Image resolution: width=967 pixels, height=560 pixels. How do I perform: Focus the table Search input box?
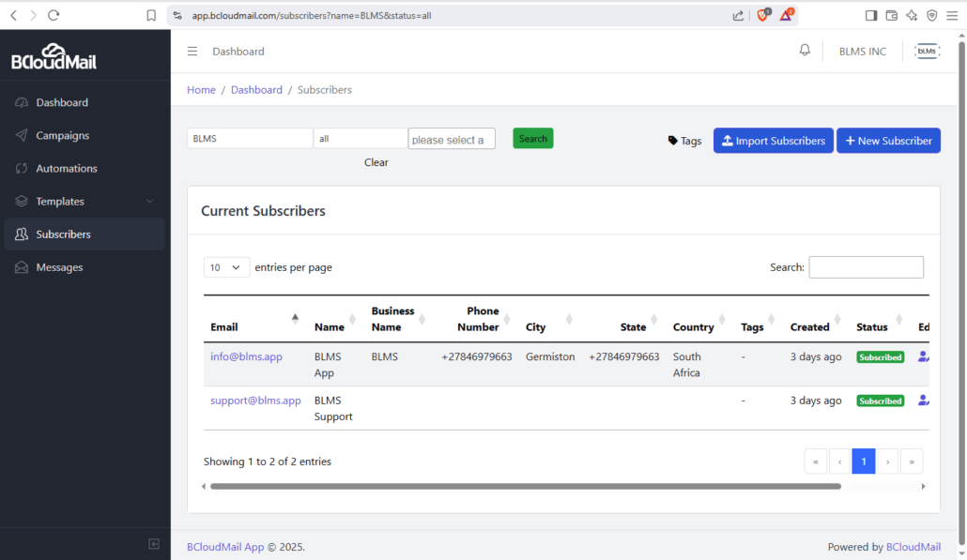coord(866,267)
